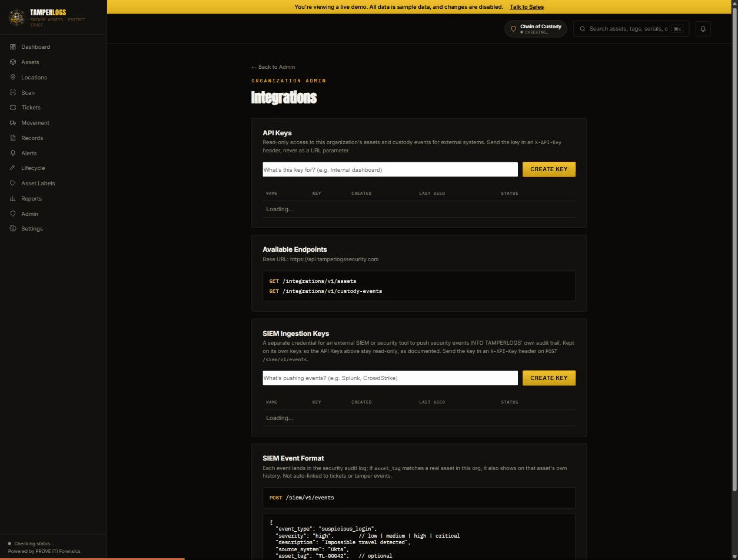Click the Checking status indicator in the sidebar footer
Screen dimensions: 738x560
pos(31,544)
